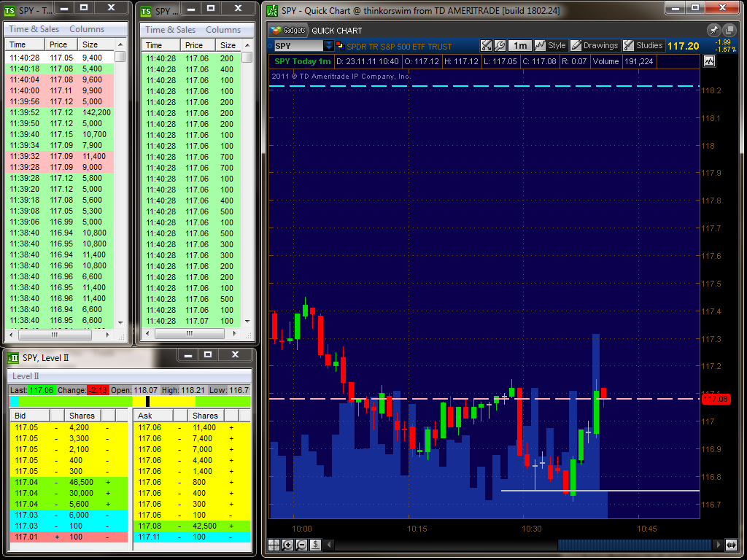Open the Gadgets menu in Quick Chart

[287, 31]
